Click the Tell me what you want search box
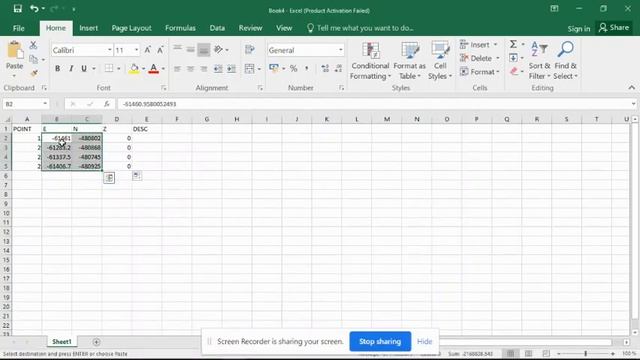640x360 pixels. click(x=360, y=28)
